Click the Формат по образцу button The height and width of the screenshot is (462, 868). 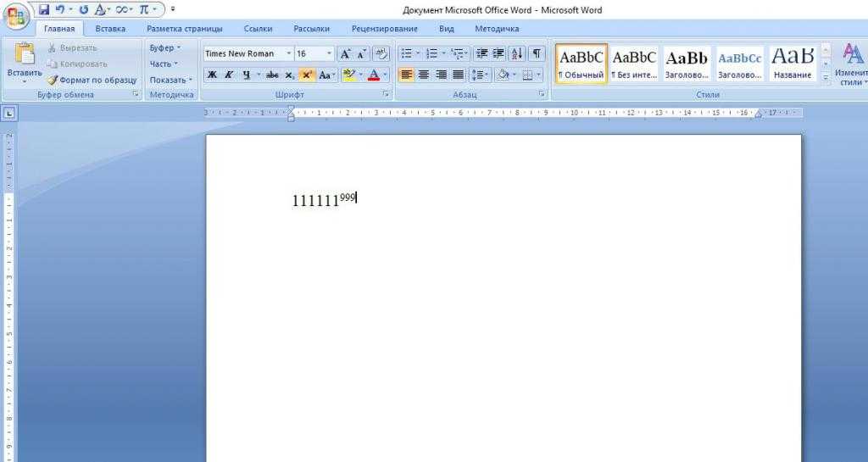[x=92, y=81]
